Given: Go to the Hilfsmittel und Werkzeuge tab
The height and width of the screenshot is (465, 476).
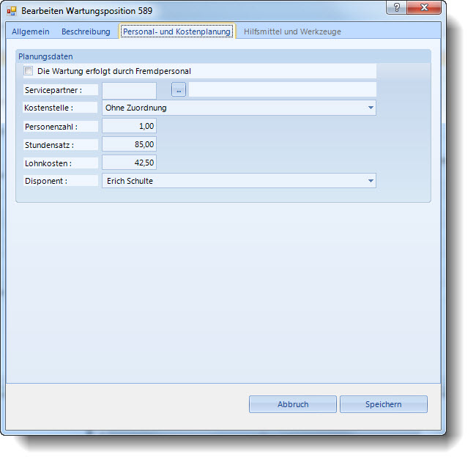Looking at the screenshot, I should click(292, 31).
